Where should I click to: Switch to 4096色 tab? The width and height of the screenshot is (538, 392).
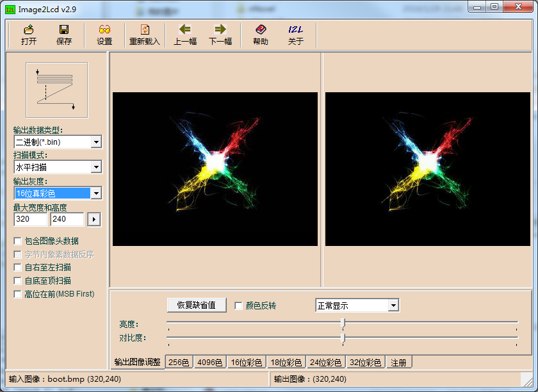[209, 362]
